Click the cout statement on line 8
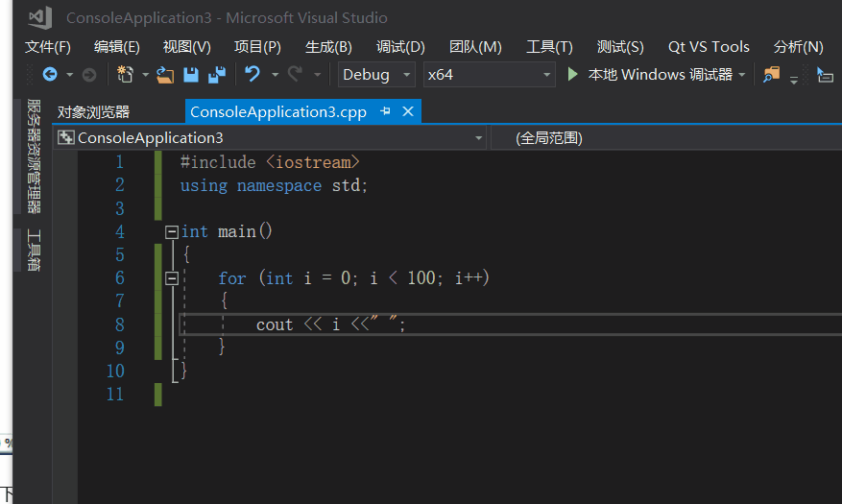 pos(331,324)
